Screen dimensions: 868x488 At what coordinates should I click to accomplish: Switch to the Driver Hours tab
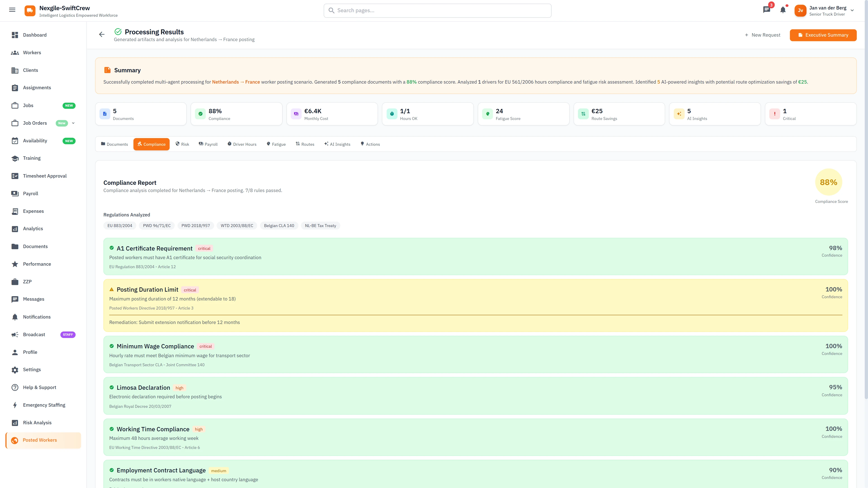pos(242,144)
